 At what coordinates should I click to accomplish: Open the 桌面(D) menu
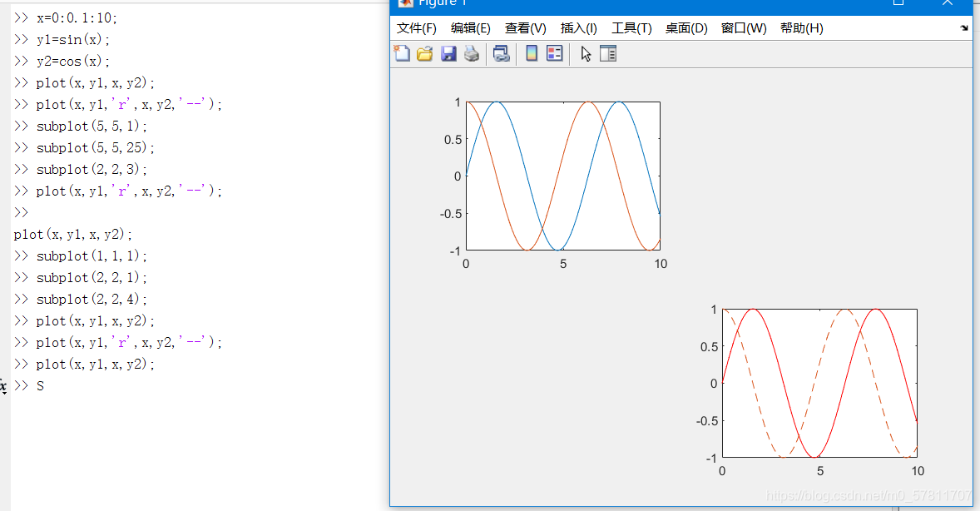(x=686, y=28)
